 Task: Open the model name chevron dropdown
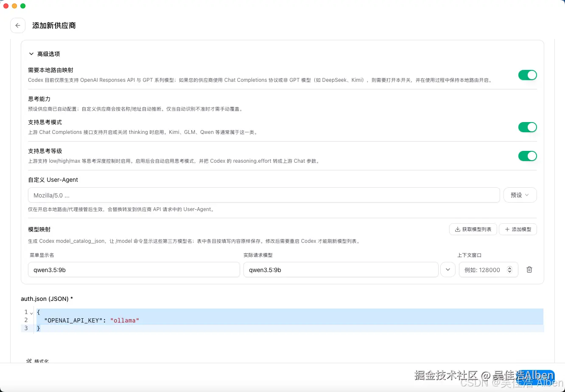[448, 270]
